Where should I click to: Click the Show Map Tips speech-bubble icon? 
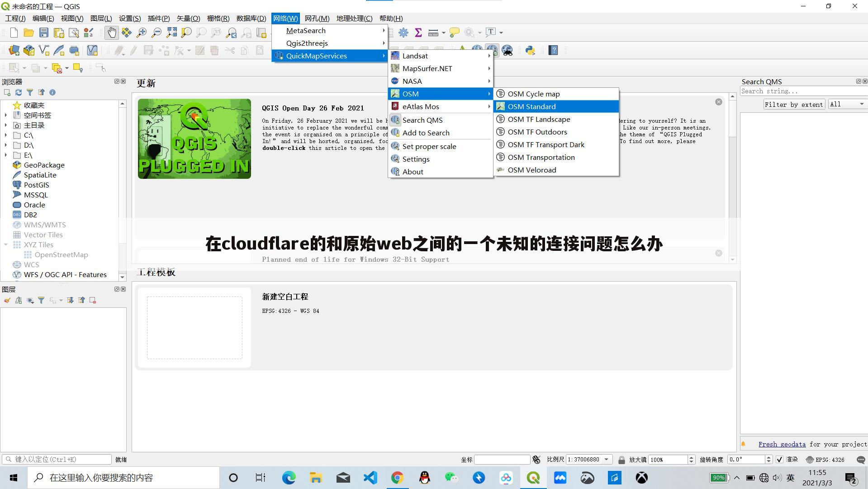click(x=455, y=33)
